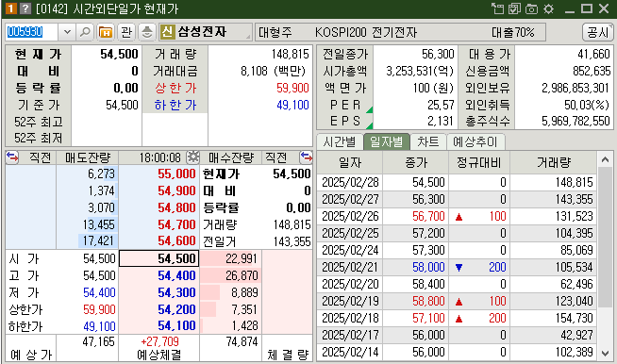Maximize the window from the title bar
617x364 pixels.
pyautogui.click(x=587, y=8)
